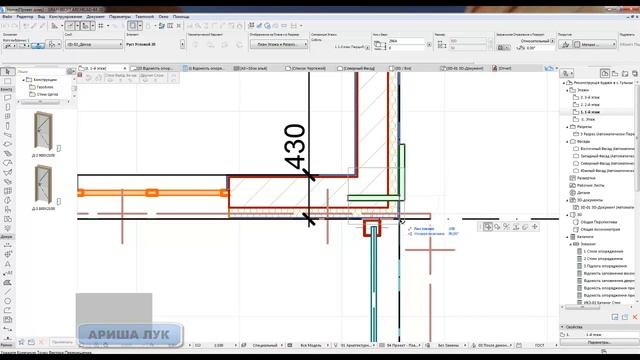Toggle snap guides button in toolbar
The width and height of the screenshot is (640, 360).
point(85,26)
